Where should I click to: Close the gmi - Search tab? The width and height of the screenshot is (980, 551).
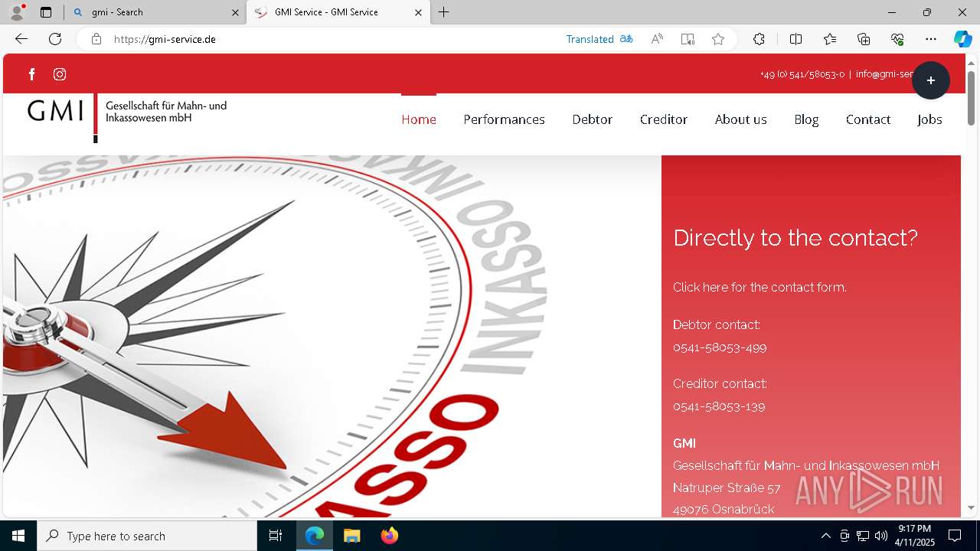click(x=235, y=12)
